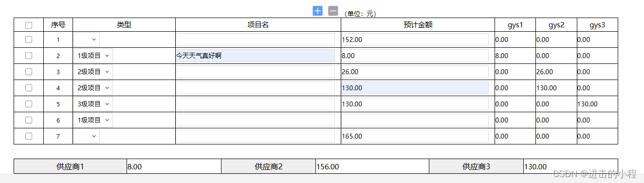The height and width of the screenshot is (183, 644).
Task: Toggle the header select-all checkbox
Action: [x=29, y=25]
